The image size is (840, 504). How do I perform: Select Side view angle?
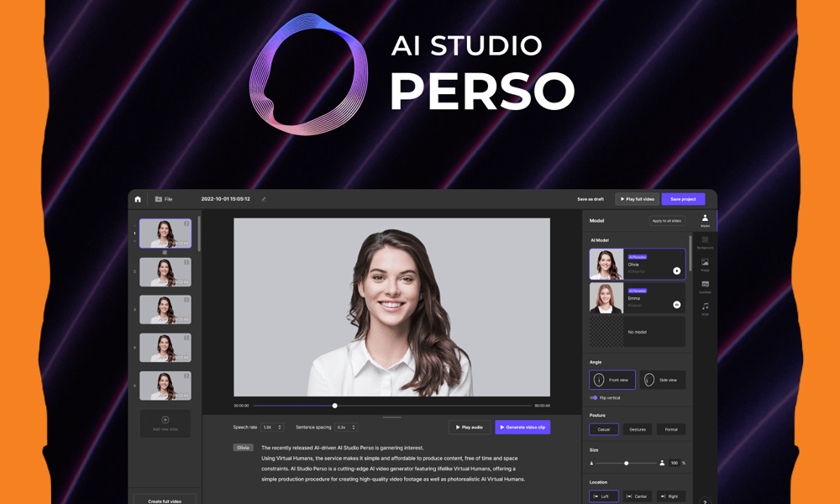662,380
